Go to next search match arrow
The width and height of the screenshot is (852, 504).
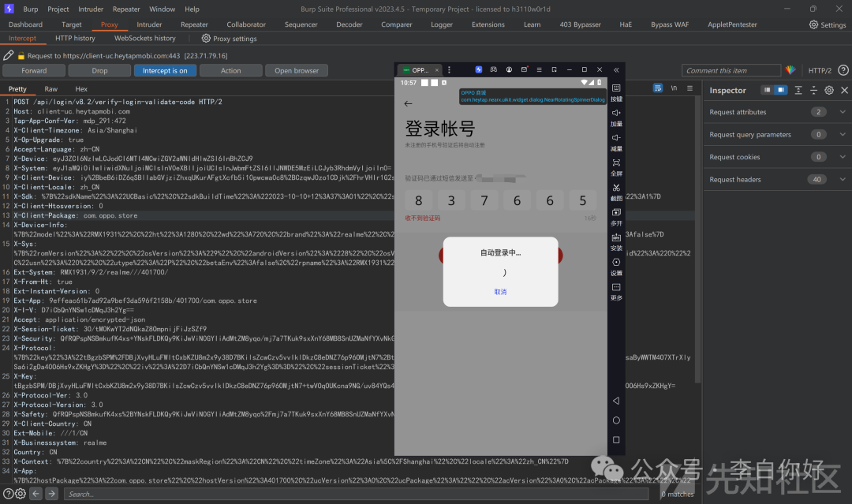[51, 494]
